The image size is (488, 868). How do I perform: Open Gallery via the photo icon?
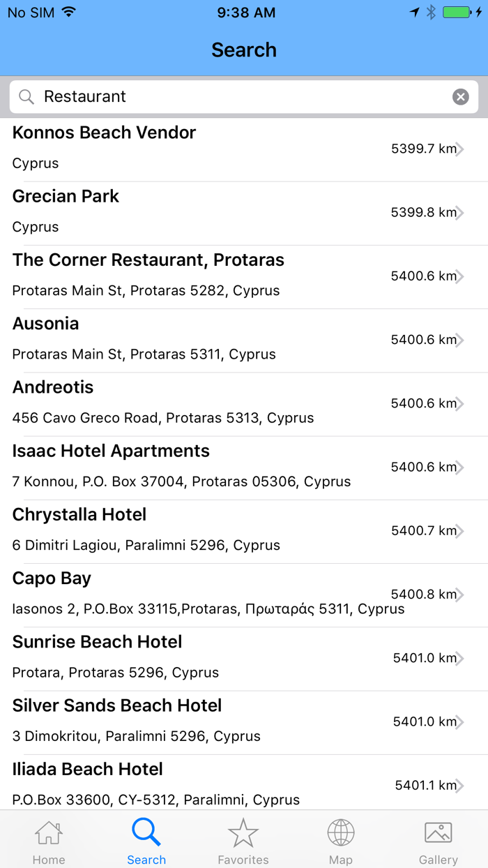(x=439, y=832)
